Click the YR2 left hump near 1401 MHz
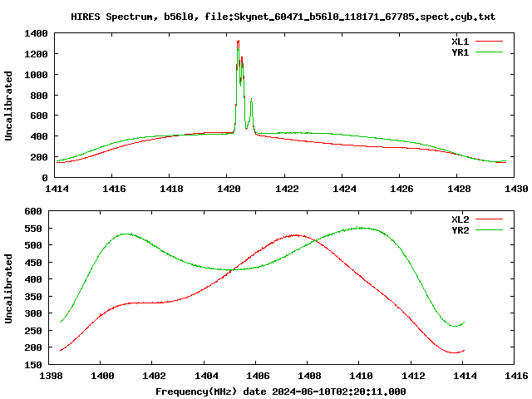Image resolution: width=532 pixels, height=399 pixels. pyautogui.click(x=126, y=234)
